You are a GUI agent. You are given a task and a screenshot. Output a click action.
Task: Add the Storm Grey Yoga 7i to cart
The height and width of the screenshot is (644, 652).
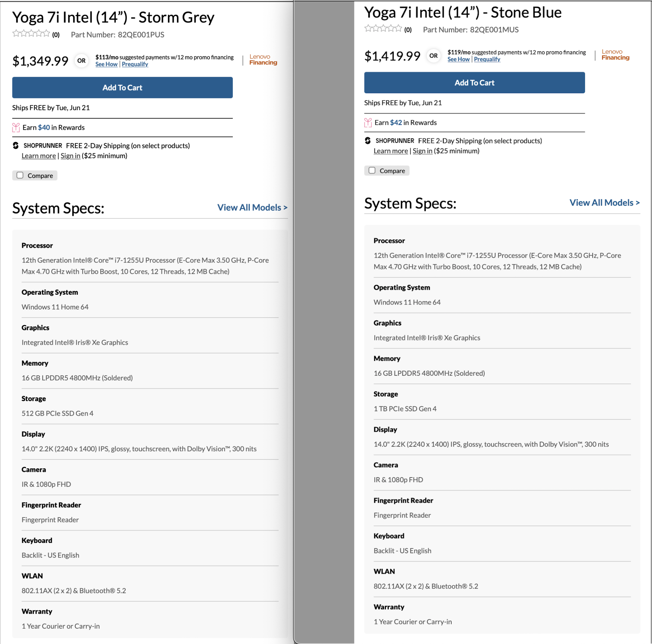pos(122,87)
